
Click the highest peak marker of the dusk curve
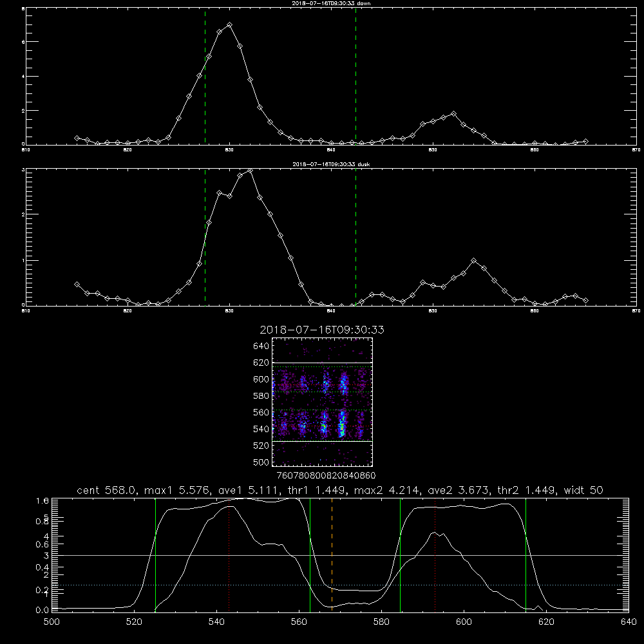[250, 170]
